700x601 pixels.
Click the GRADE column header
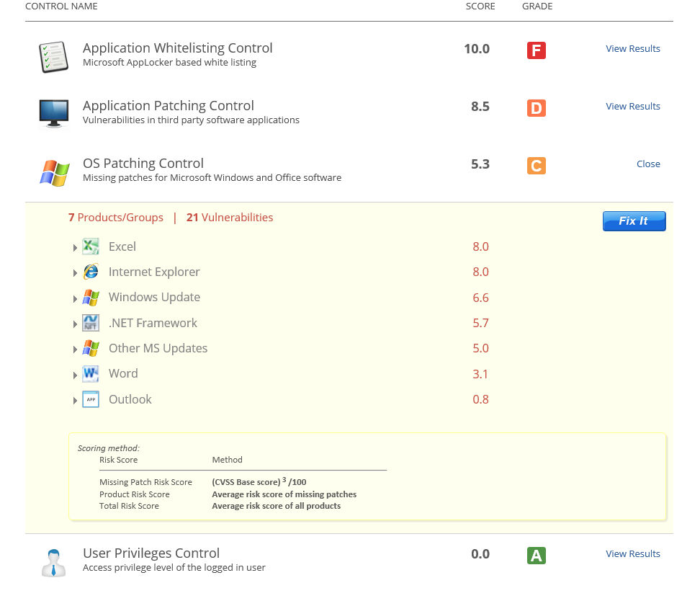tap(537, 6)
